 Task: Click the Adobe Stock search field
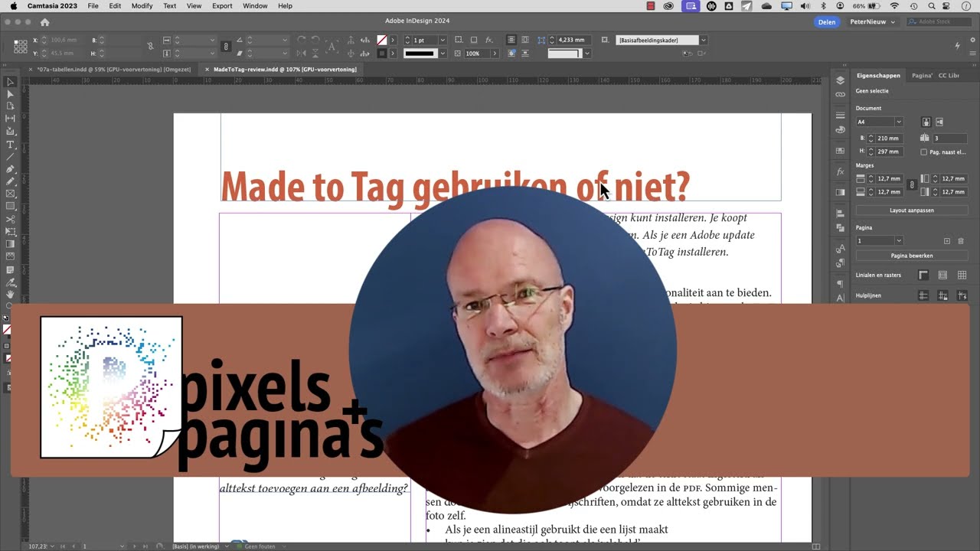pyautogui.click(x=939, y=22)
